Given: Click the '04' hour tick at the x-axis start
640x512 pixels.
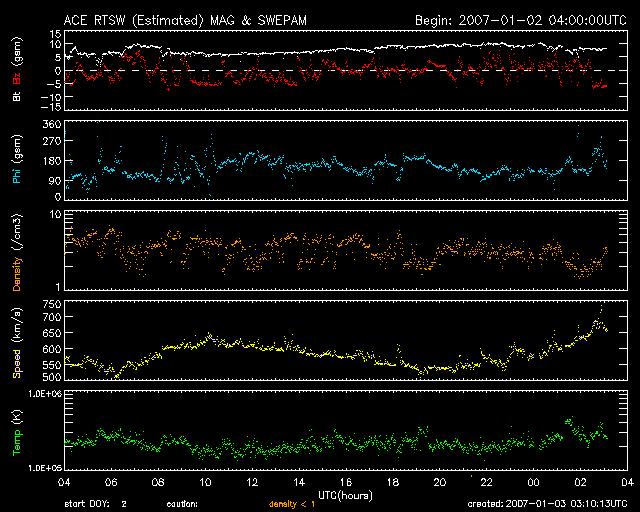Looking at the screenshot, I should [x=64, y=482].
